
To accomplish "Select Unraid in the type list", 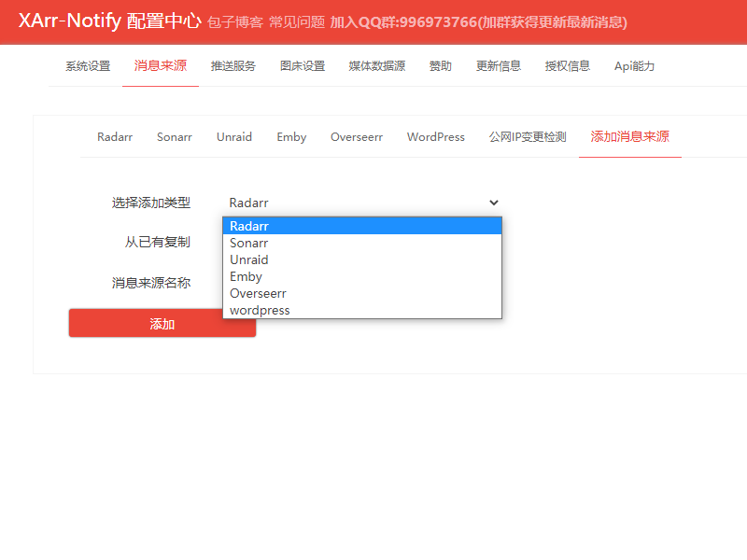I will click(x=248, y=259).
